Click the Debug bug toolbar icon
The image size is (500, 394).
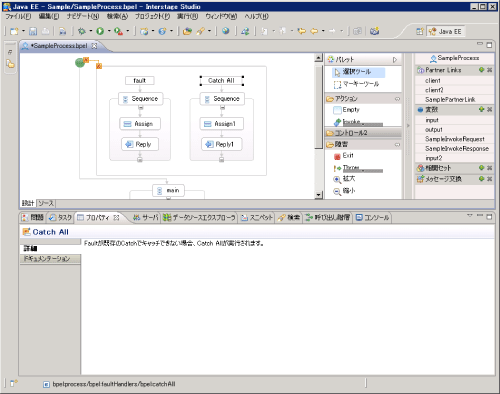click(x=82, y=31)
